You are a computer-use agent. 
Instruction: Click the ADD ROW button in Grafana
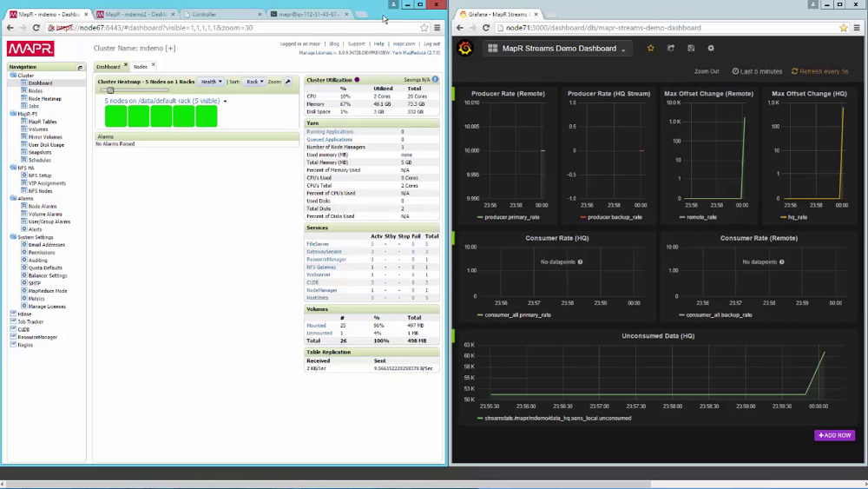tap(834, 435)
